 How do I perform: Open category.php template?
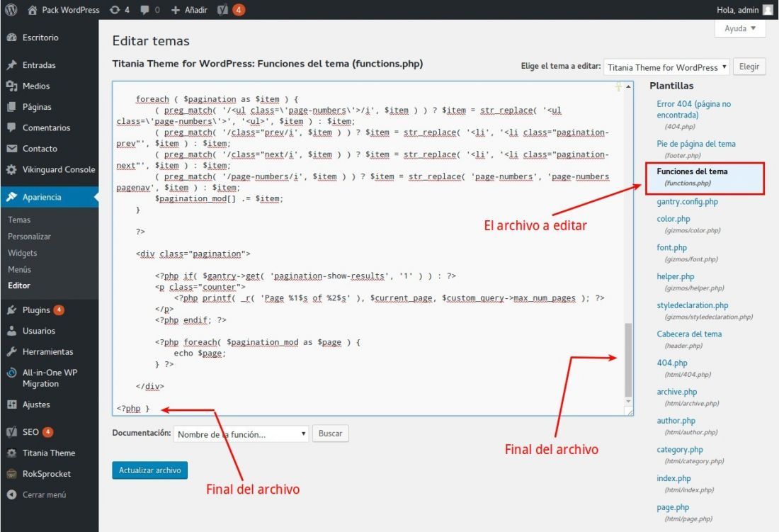point(680,449)
